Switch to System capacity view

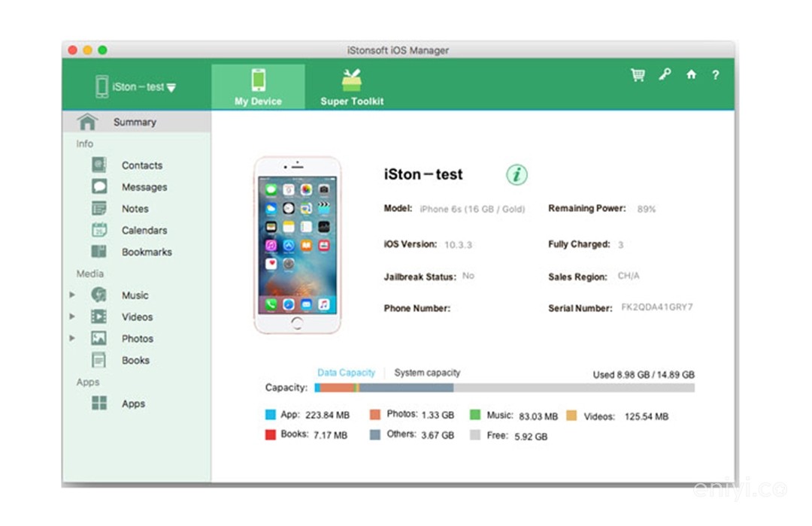[x=427, y=373]
